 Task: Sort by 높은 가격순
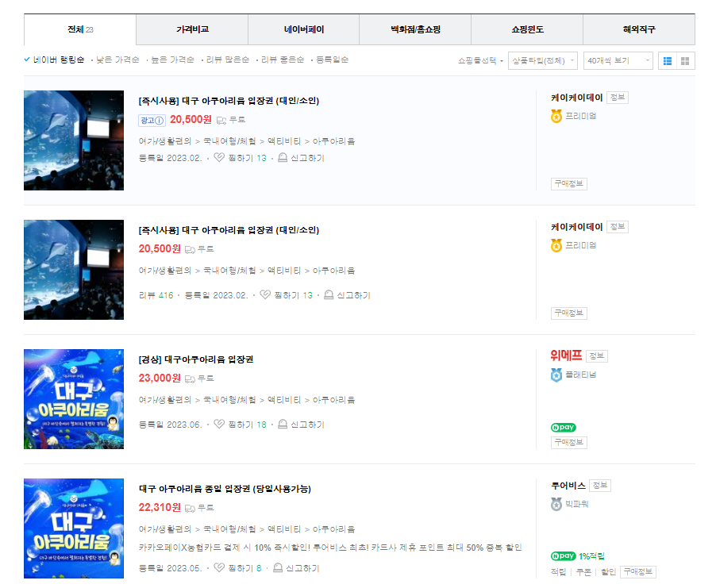pos(172,60)
